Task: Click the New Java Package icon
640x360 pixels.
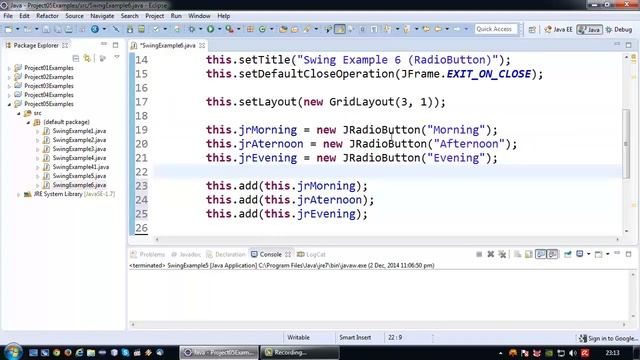Action: (250, 29)
